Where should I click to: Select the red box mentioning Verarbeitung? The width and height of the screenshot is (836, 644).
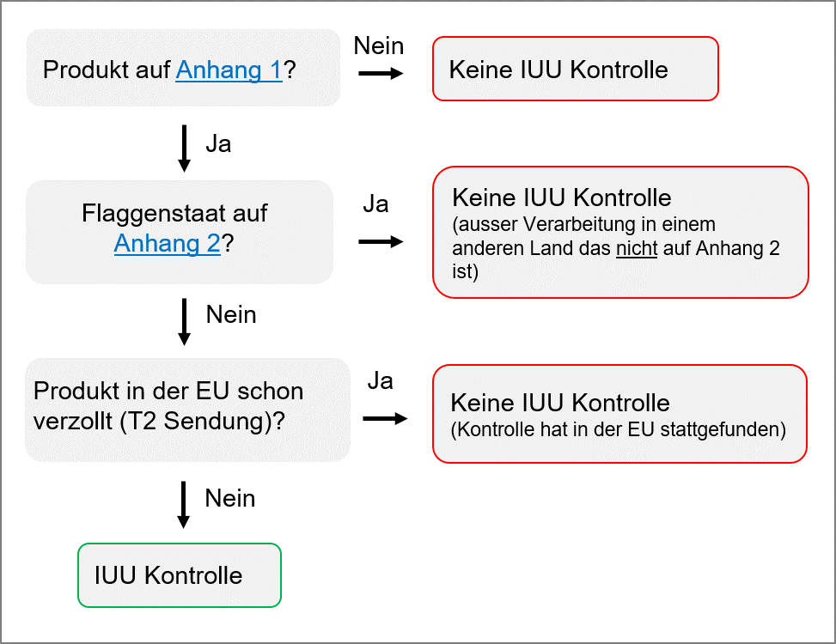pos(620,232)
